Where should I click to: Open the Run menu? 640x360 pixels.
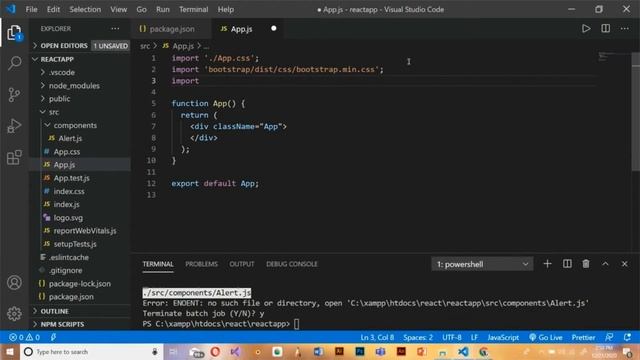point(162,9)
